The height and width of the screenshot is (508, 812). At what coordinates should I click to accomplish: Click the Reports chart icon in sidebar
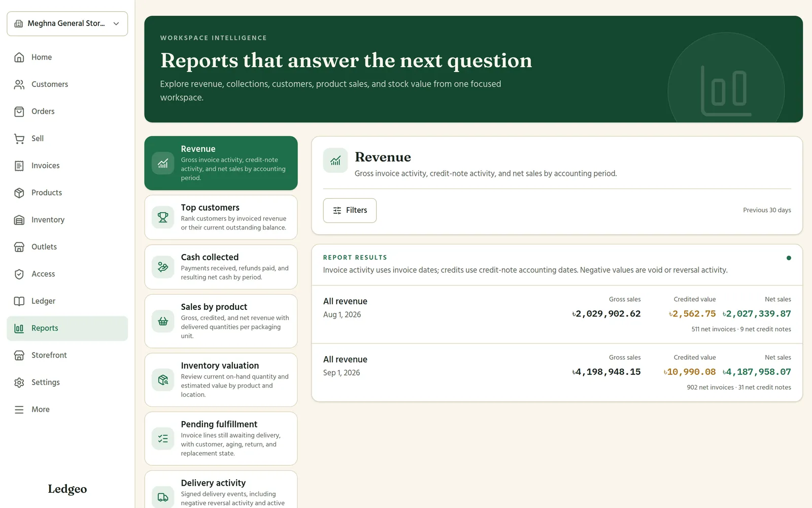tap(19, 328)
